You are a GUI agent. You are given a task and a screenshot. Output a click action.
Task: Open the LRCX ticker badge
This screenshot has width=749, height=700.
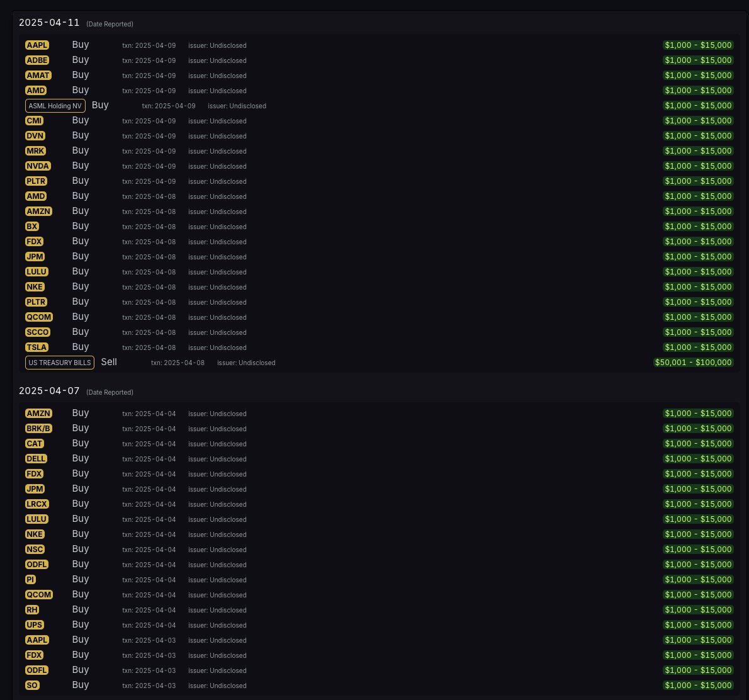(37, 504)
